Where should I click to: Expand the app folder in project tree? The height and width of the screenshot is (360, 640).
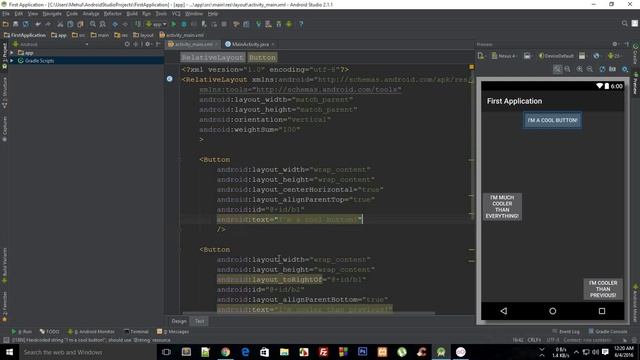tap(12, 53)
